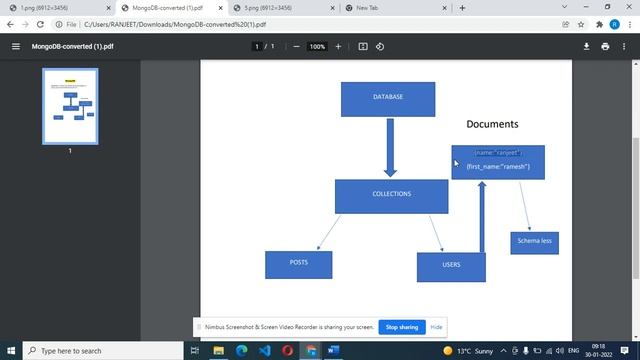The width and height of the screenshot is (640, 360).
Task: Open Microsoft Word from taskbar
Action: pyautogui.click(x=333, y=351)
